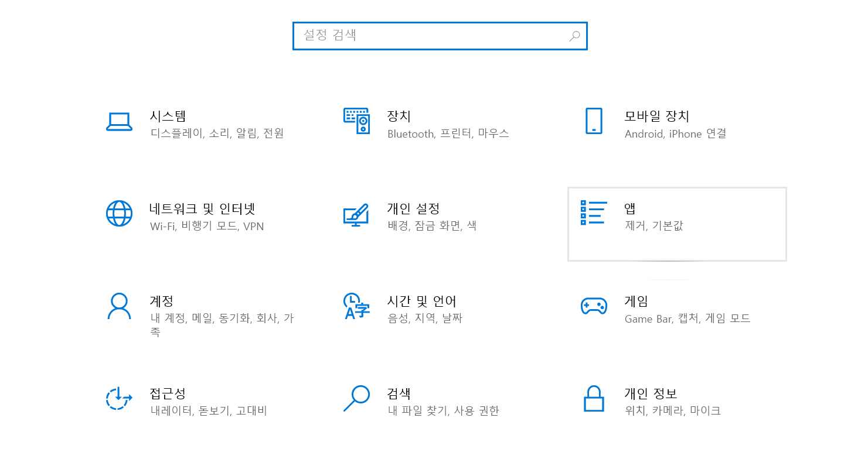Click text 위치, 카메라, 마이크
Screen dimensions: 868x452
[x=673, y=411]
